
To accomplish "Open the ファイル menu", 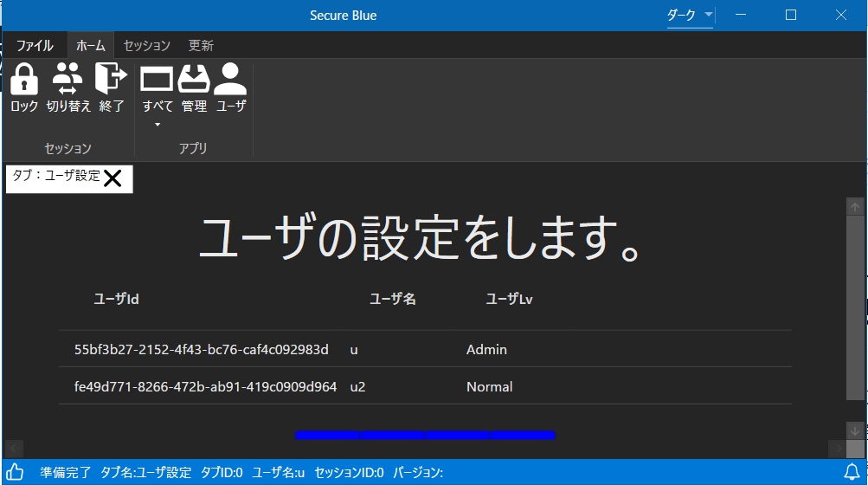I will pyautogui.click(x=35, y=45).
